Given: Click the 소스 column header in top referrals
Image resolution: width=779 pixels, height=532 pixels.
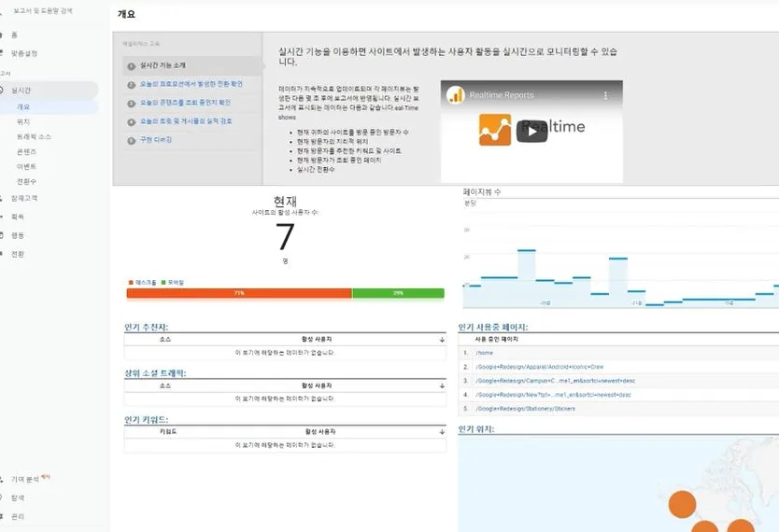Looking at the screenshot, I should (x=165, y=340).
